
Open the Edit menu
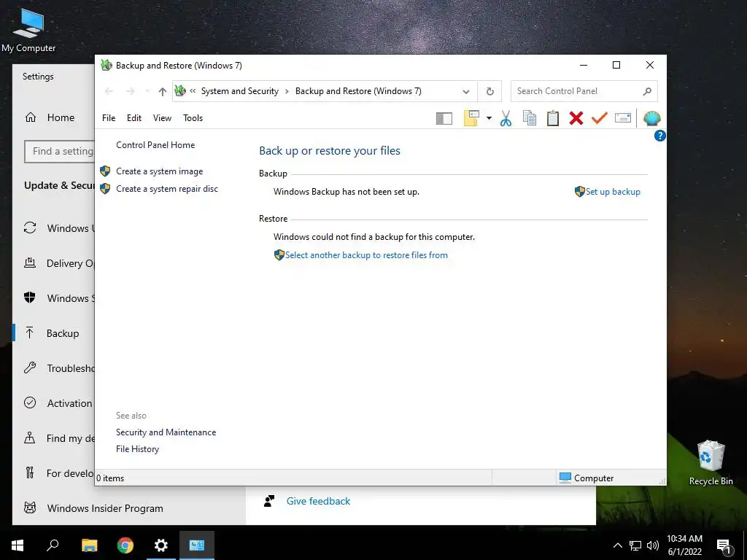pyautogui.click(x=134, y=118)
